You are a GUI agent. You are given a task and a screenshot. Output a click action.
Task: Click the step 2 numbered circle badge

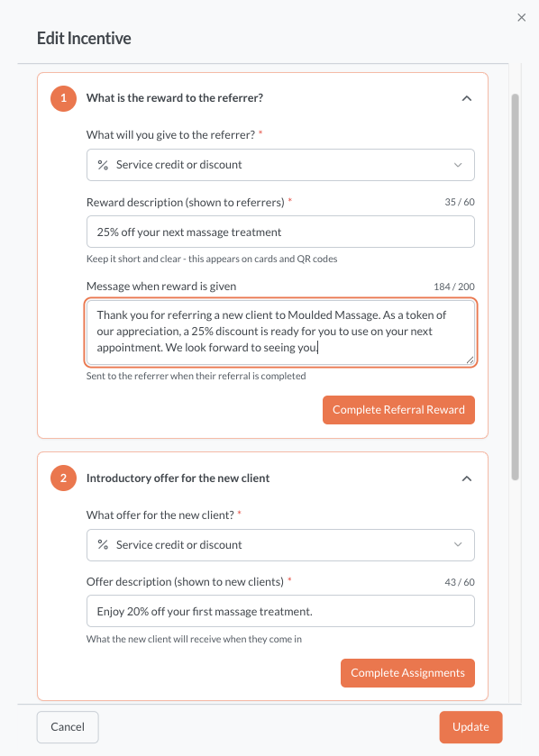point(62,478)
